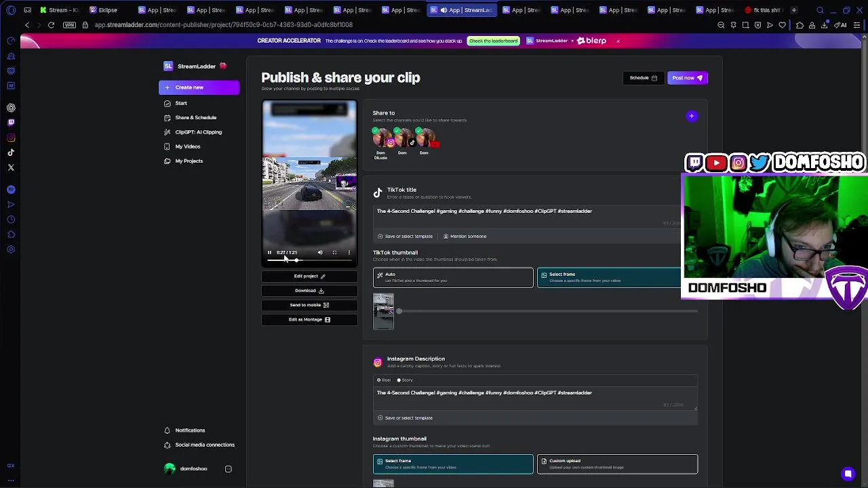
Task: Switch to the 'fk this shit' YouTube tab
Action: 763,10
